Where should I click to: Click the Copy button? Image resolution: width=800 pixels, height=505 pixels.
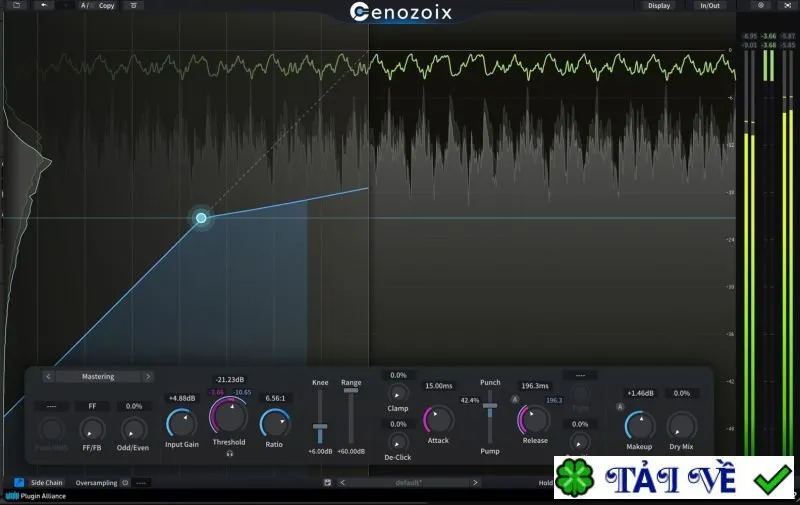point(107,6)
